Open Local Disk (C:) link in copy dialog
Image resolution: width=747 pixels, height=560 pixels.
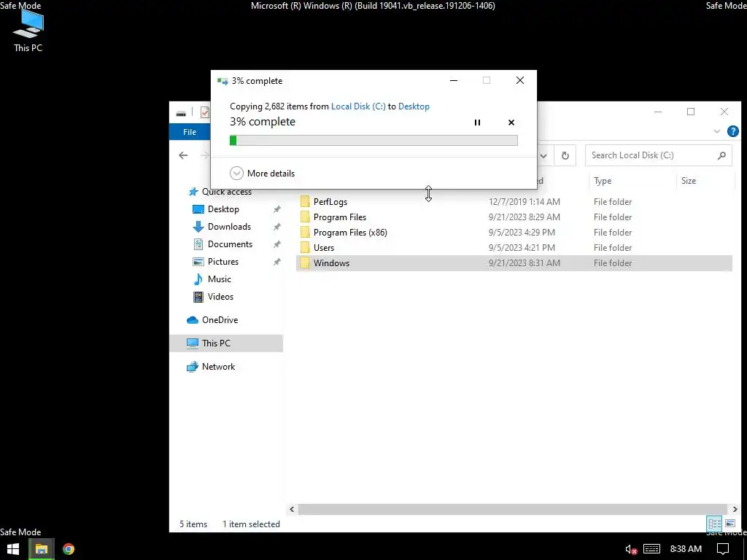tap(358, 106)
